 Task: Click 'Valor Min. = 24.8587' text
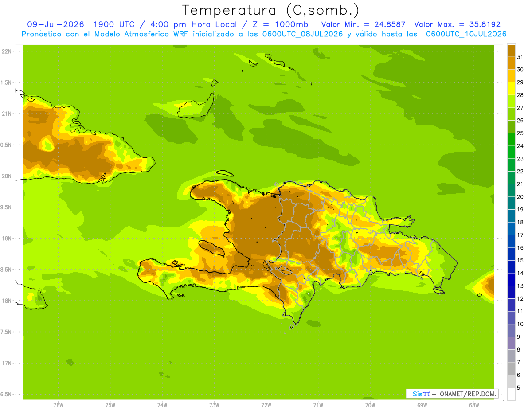click(364, 24)
